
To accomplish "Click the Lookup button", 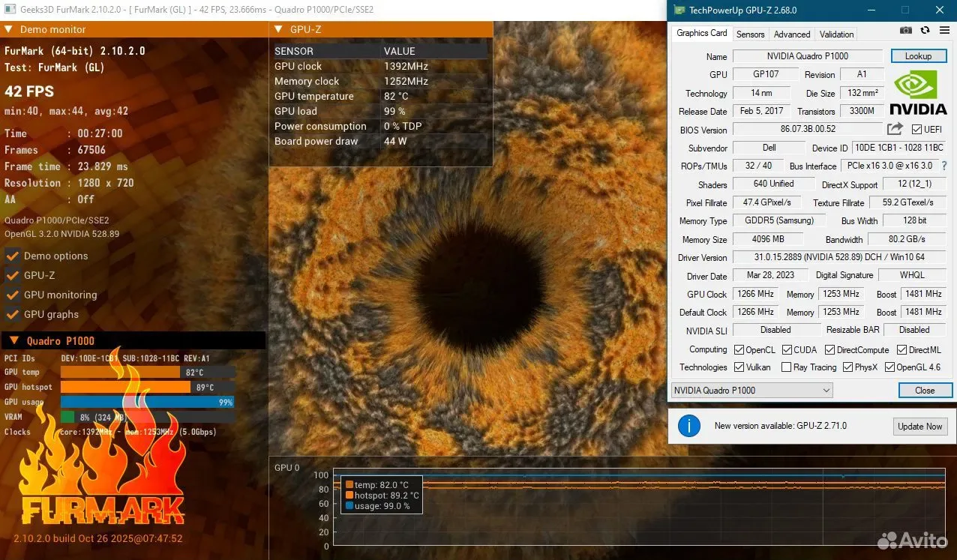I will click(918, 56).
